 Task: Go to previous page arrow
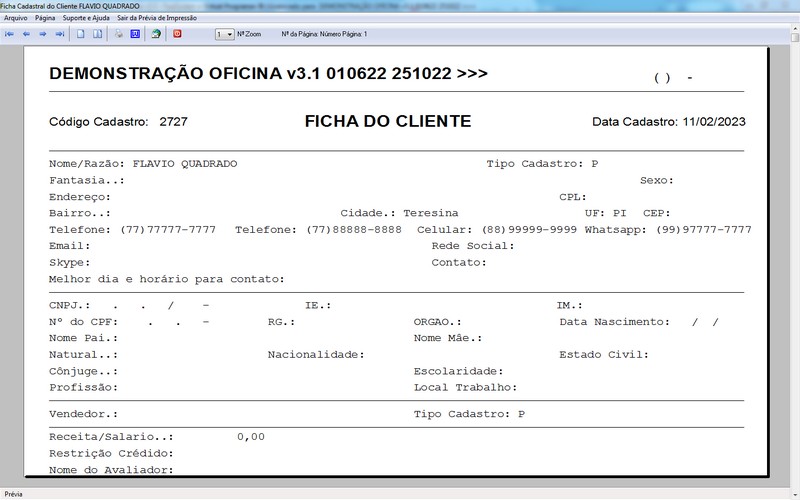[26, 34]
